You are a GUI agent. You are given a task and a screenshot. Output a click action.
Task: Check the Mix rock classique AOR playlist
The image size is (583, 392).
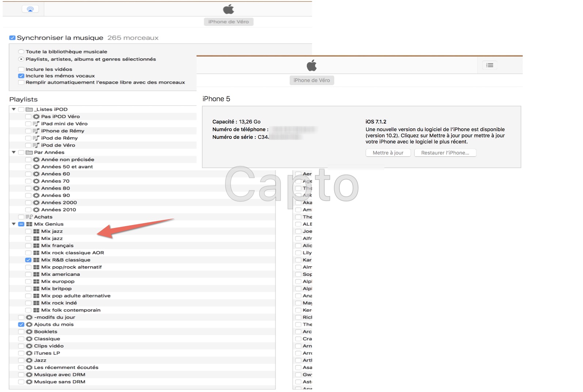[28, 253]
